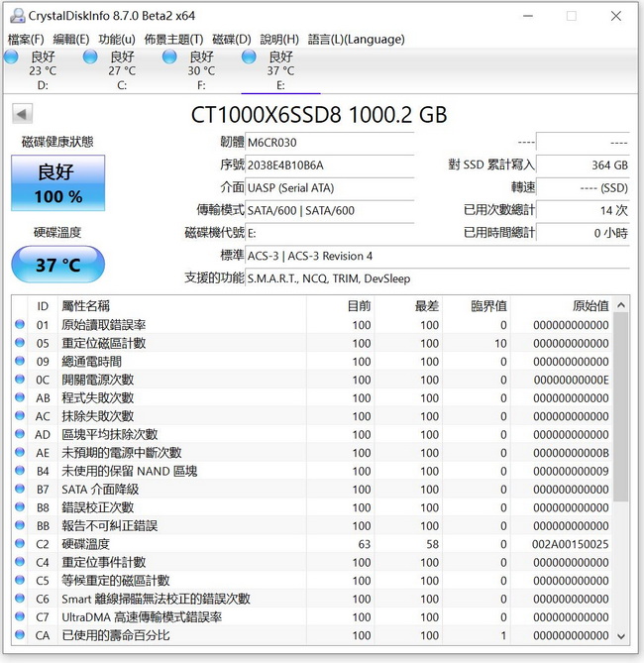The image size is (644, 663).
Task: Click the supported features field S.M.A.R.T., NCQ
Action: (x=437, y=278)
